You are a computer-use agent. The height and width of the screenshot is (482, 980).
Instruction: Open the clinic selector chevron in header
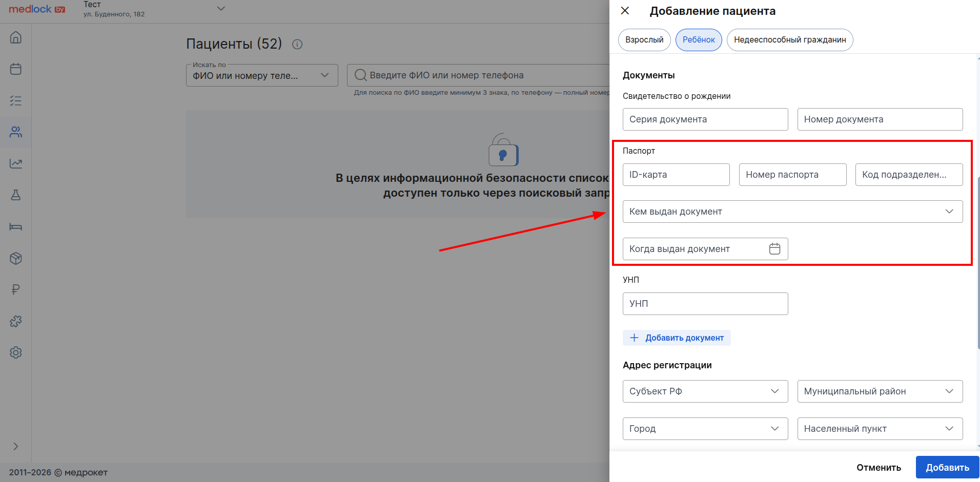pos(221,9)
